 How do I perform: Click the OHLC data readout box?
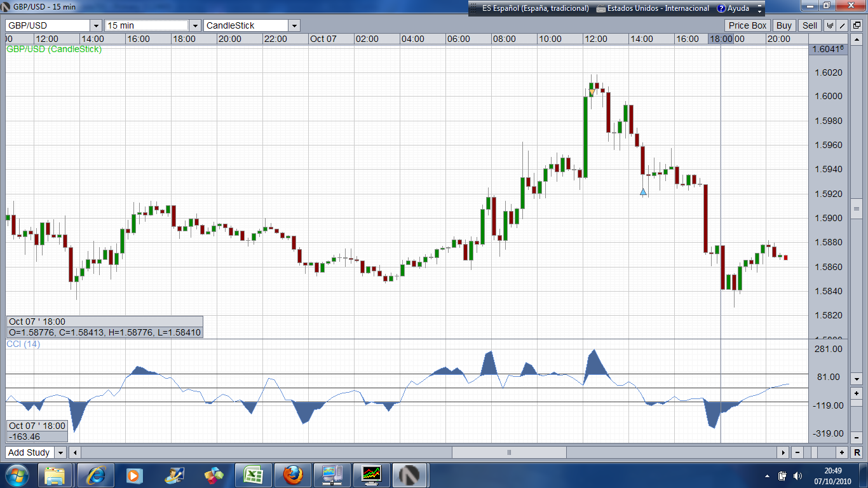(x=105, y=327)
